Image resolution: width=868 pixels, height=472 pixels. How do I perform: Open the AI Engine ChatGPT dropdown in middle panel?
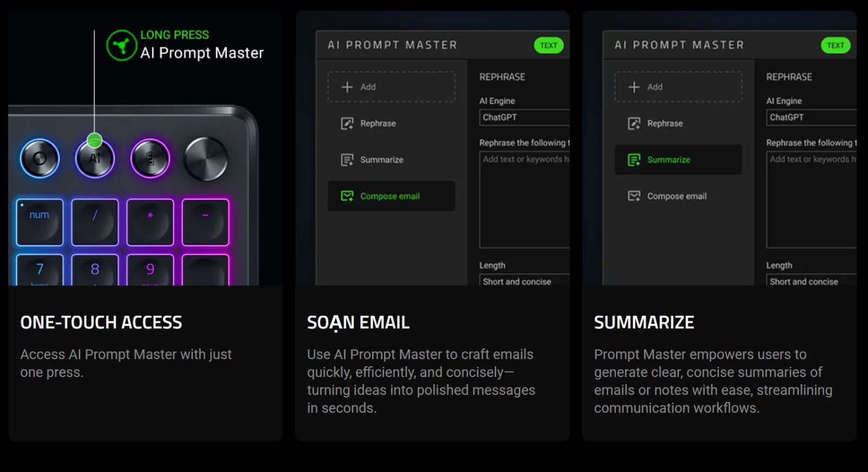[x=524, y=118]
